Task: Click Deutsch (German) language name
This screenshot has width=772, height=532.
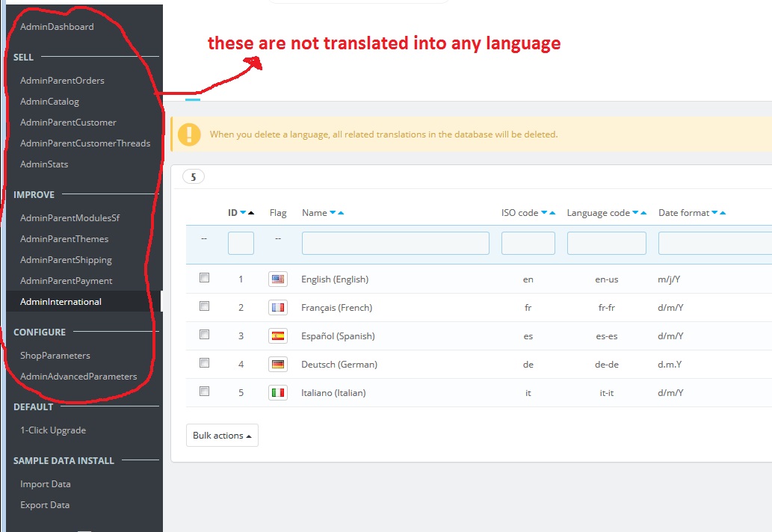Action: pyautogui.click(x=339, y=365)
